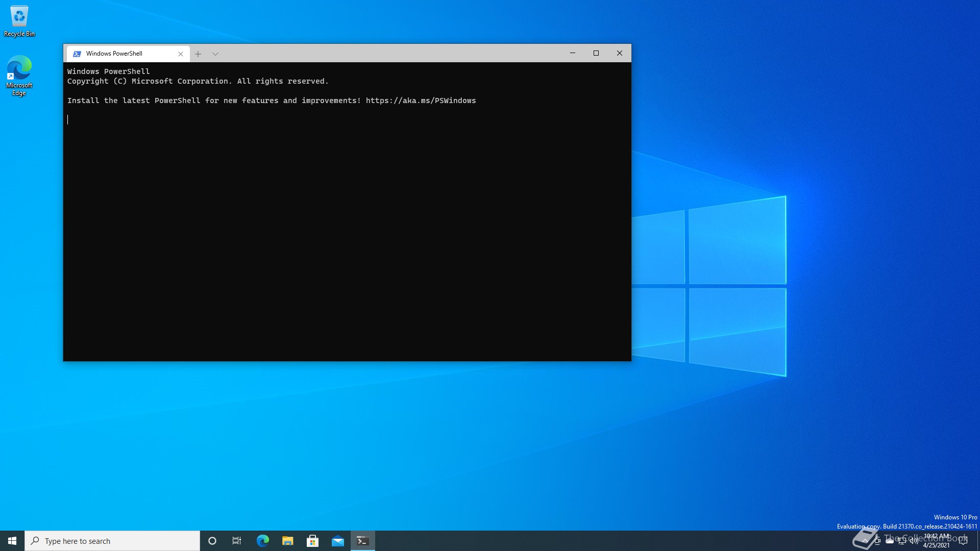Launch Microsoft Edge from the taskbar
Image resolution: width=980 pixels, height=551 pixels.
tap(263, 541)
